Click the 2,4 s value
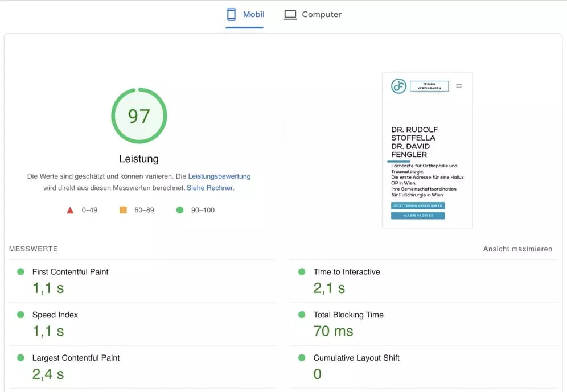 (x=48, y=374)
